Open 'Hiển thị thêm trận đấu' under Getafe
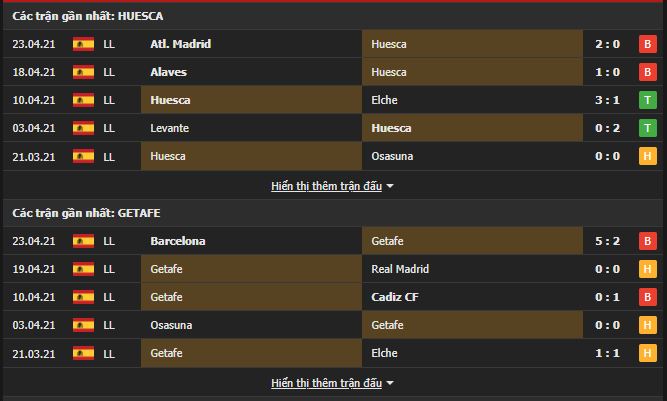This screenshot has height=401, width=667. pos(326,383)
